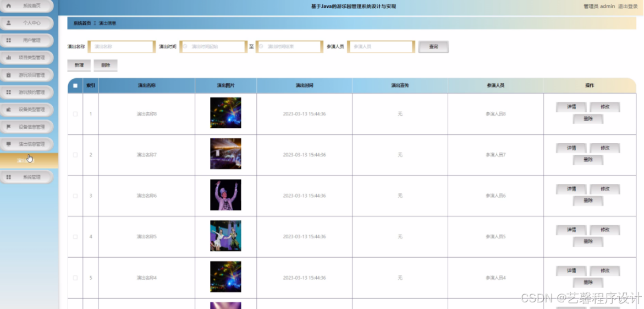Click the 演出宣传 column header
This screenshot has height=309, width=644.
tap(400, 85)
